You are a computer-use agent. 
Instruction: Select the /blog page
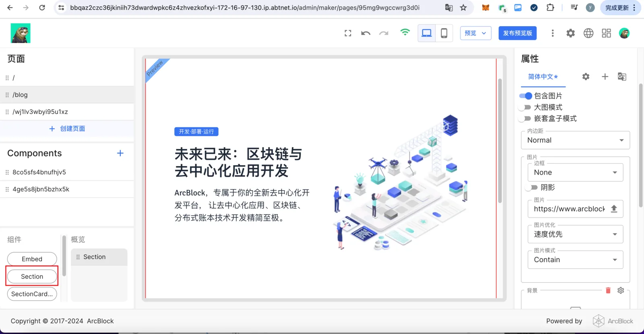[67, 95]
